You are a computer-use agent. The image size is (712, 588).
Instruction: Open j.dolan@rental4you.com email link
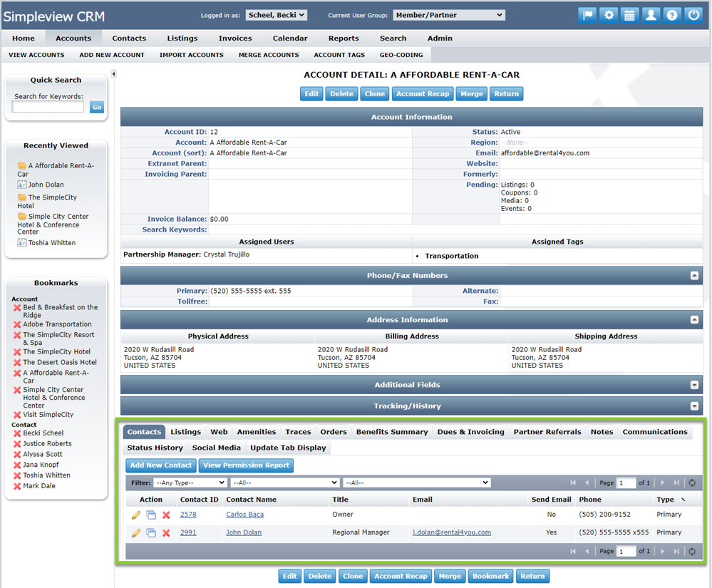coord(451,532)
